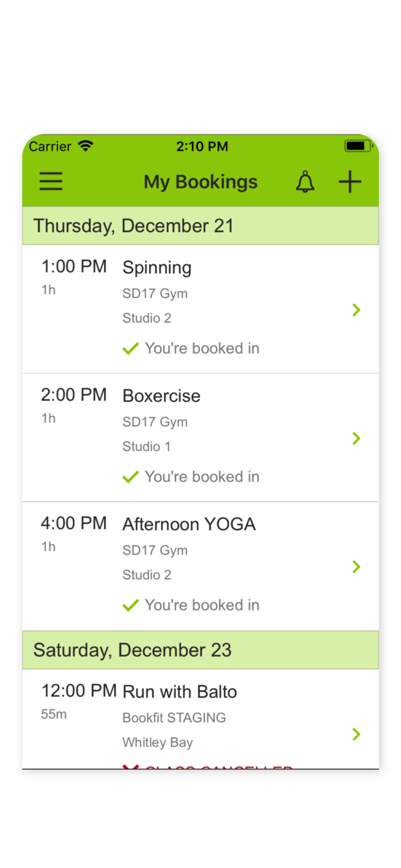Click Spinning booked-in green checkmark
Image resolution: width=401 pixels, height=868 pixels.
tap(130, 349)
